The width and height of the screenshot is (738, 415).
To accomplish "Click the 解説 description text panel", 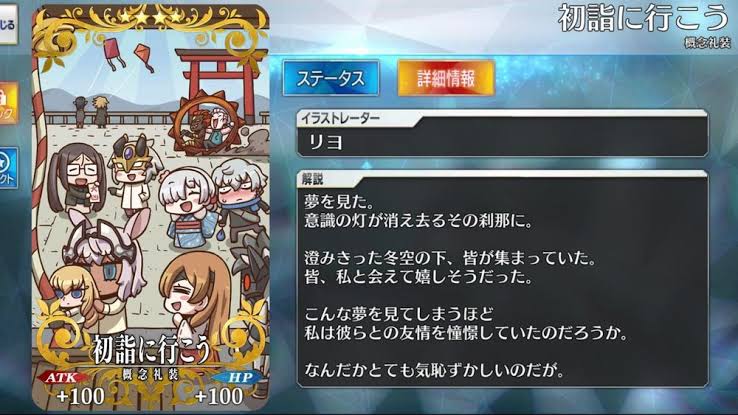I will pyautogui.click(x=502, y=279).
